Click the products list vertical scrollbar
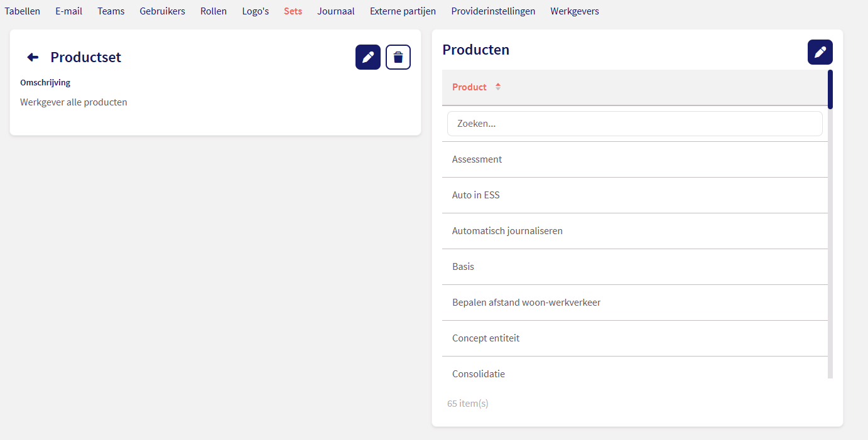Screen dimensions: 868x440 830,251
